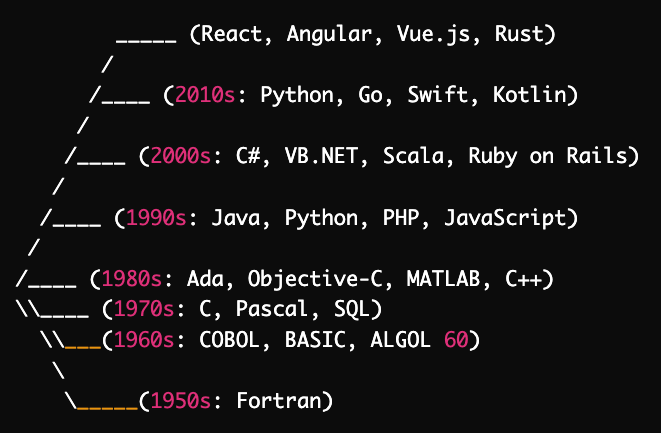Click the word "BASIC"

pyautogui.click(x=315, y=339)
